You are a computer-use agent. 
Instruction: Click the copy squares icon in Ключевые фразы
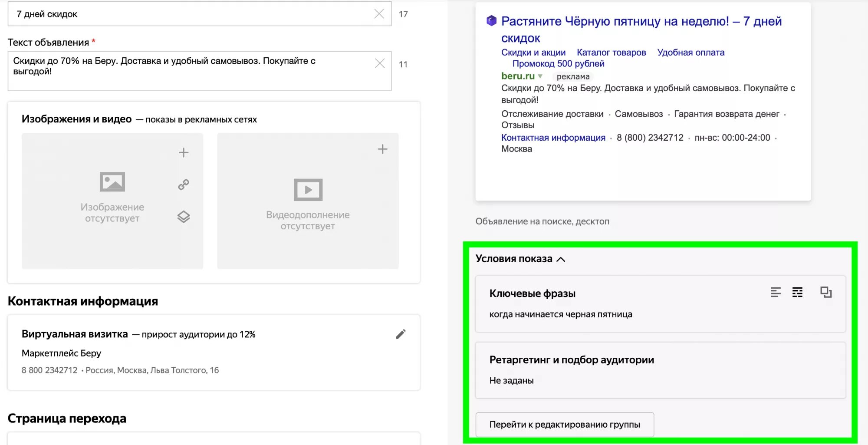click(826, 292)
